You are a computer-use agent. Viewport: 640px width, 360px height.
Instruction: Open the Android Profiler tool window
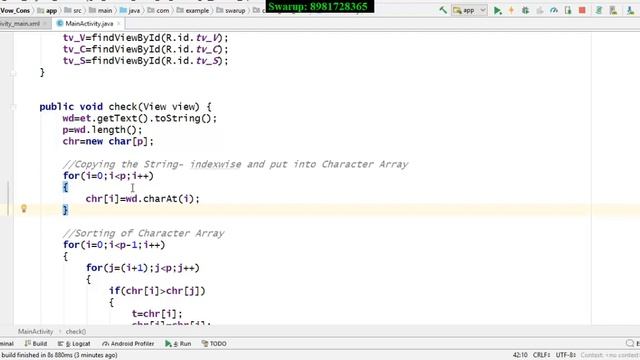tap(128, 344)
